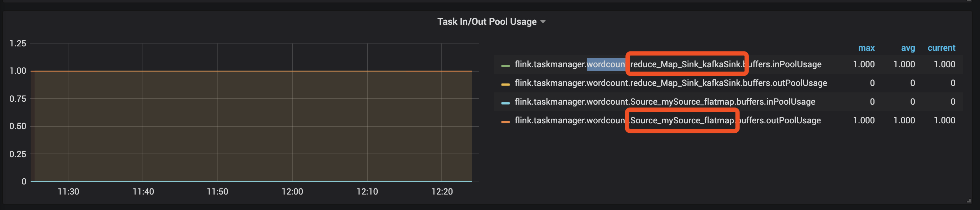Open the Task In/Out Pool Usage panel menu
The height and width of the screenshot is (210, 980).
tap(486, 22)
